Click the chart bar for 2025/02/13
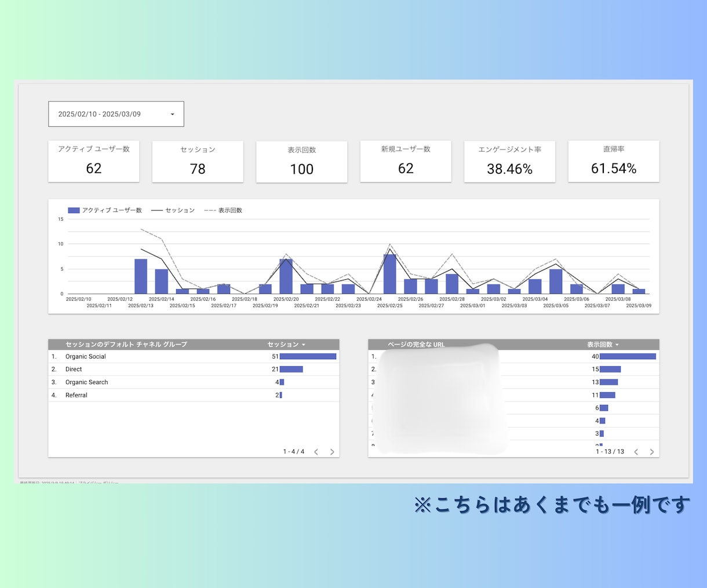707x588 pixels. click(141, 276)
